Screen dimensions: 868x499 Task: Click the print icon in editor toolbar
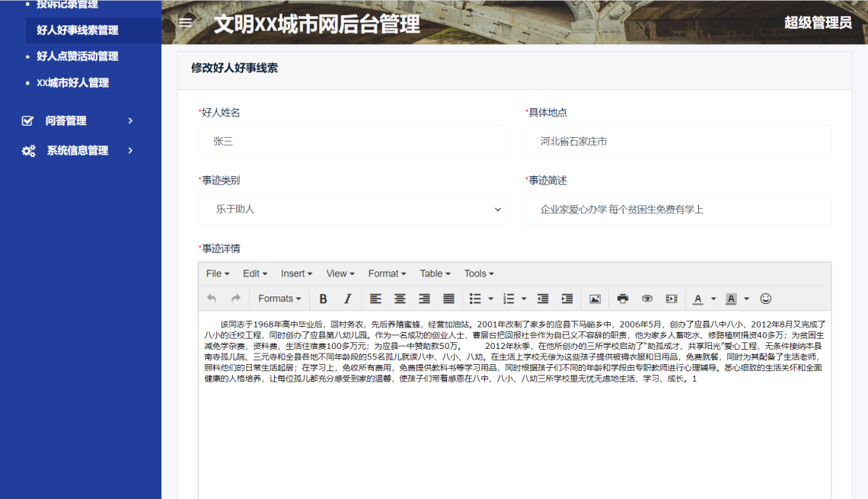coord(623,299)
